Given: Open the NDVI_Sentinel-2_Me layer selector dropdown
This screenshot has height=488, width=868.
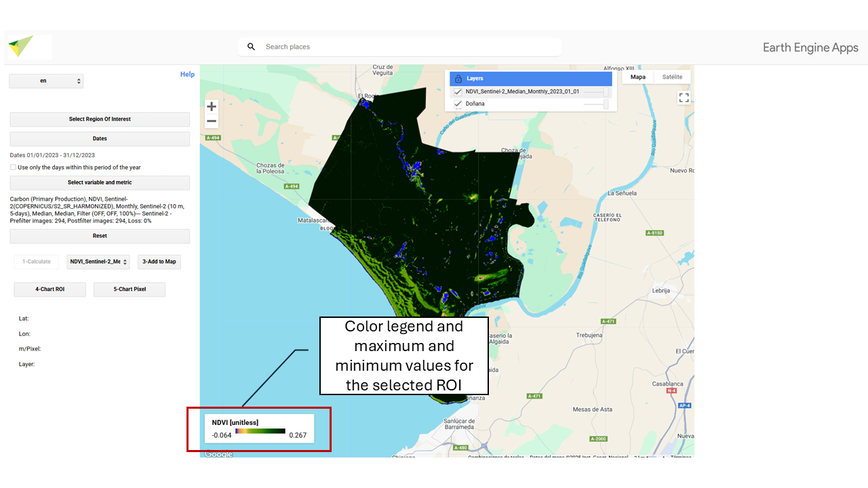Looking at the screenshot, I should pyautogui.click(x=98, y=262).
